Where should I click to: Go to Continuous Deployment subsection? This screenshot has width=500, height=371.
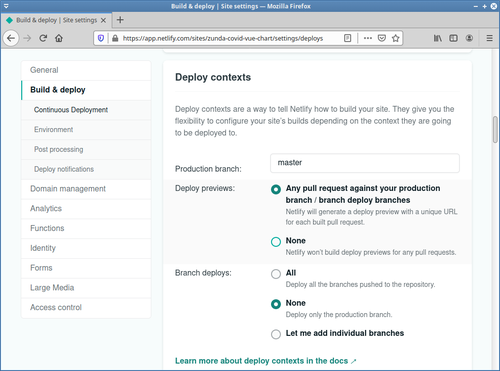[x=86, y=110]
